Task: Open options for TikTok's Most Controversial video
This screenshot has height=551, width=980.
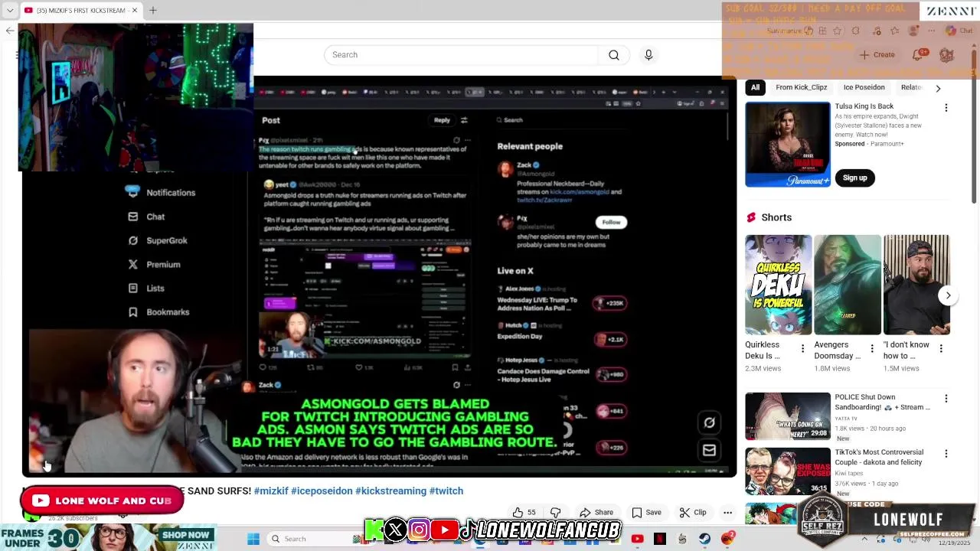Action: (946, 454)
